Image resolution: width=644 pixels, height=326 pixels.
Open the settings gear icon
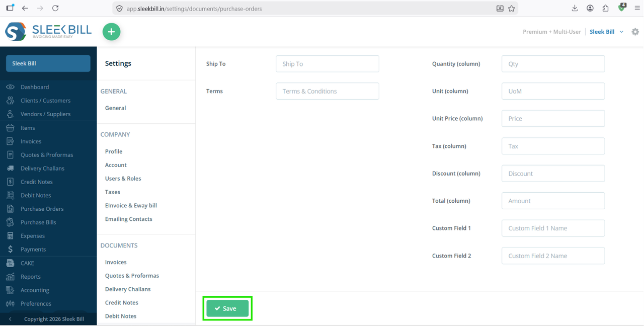point(635,32)
